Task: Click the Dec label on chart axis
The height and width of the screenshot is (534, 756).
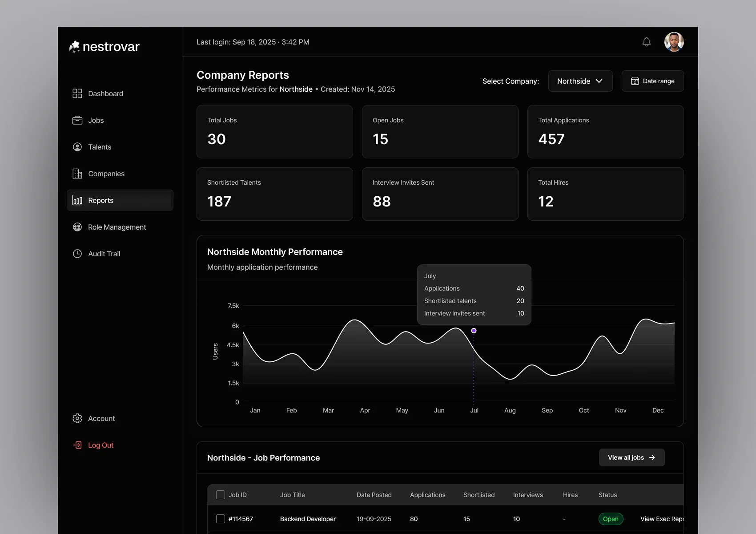Action: 658,410
